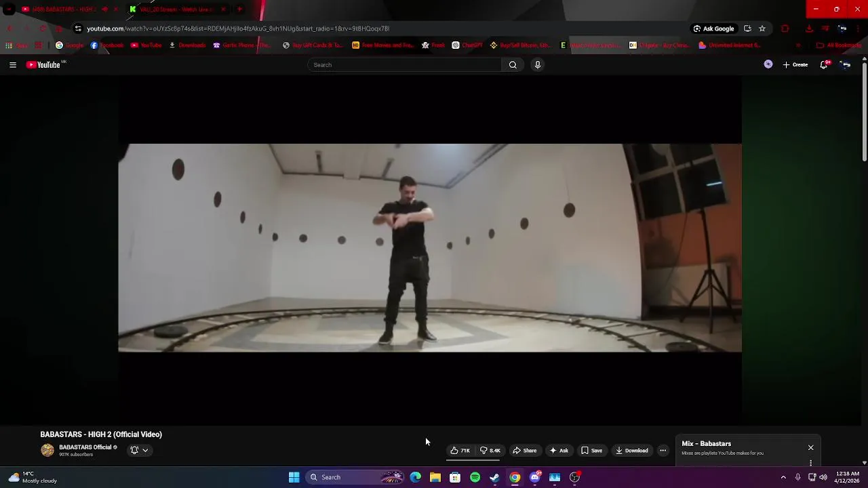Bookmark this page with the star icon
The height and width of the screenshot is (488, 868).
(x=762, y=28)
